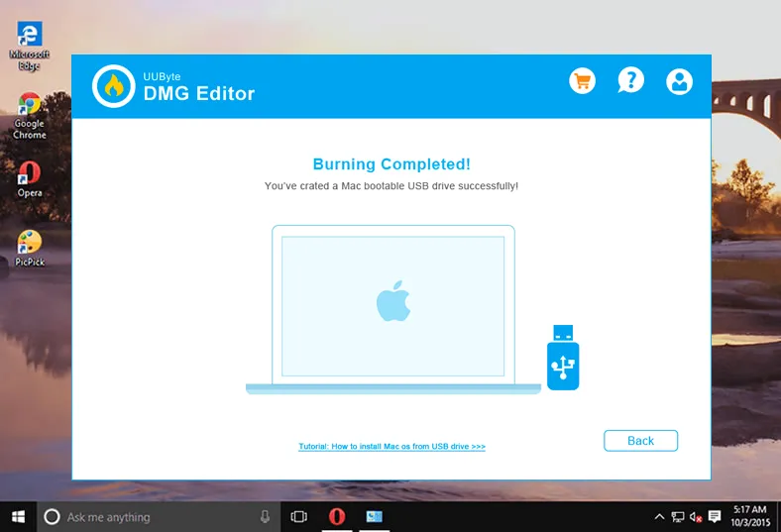Click the microphone icon in search box
Viewport: 781px width, 532px height.
click(265, 517)
